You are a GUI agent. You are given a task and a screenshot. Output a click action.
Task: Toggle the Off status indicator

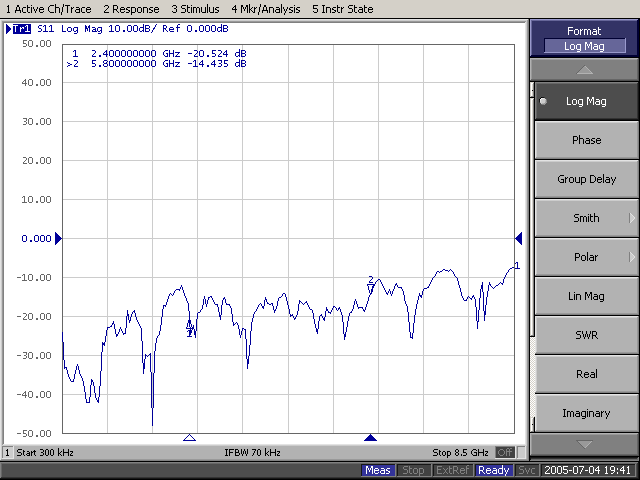point(504,452)
